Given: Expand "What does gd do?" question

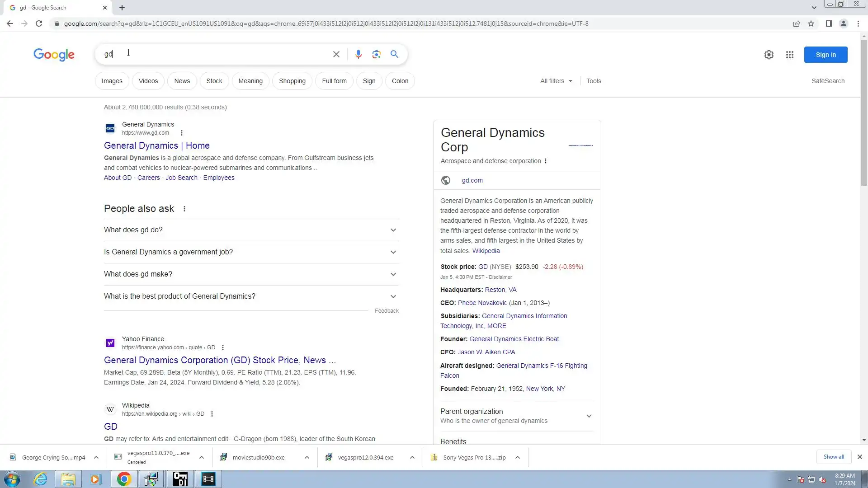Looking at the screenshot, I should (x=251, y=230).
